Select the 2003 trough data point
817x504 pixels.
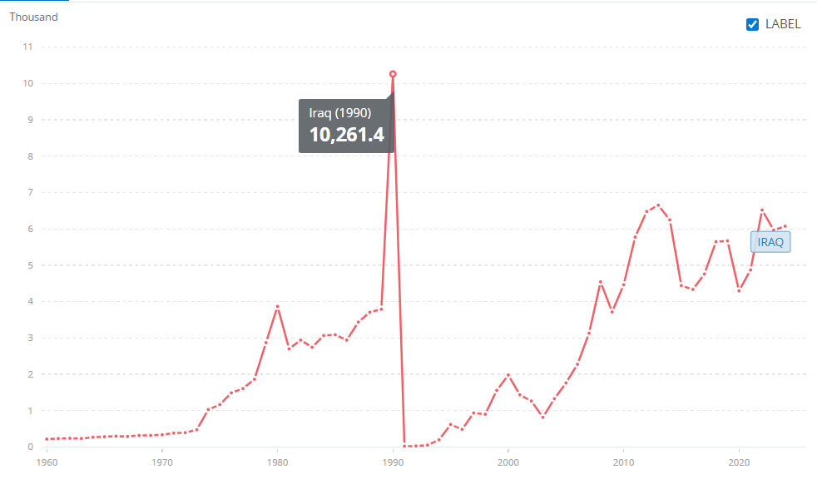pos(542,417)
